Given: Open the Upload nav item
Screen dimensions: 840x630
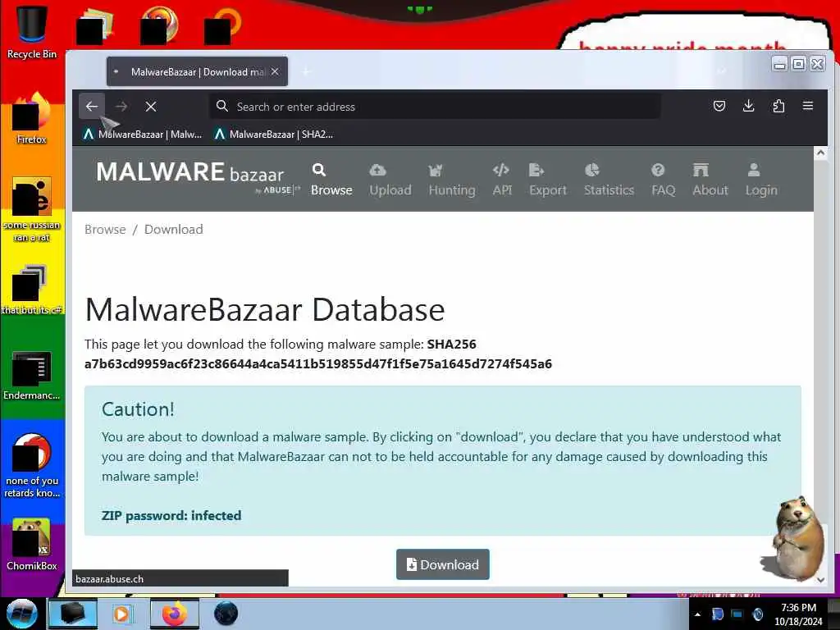Looking at the screenshot, I should [390, 180].
